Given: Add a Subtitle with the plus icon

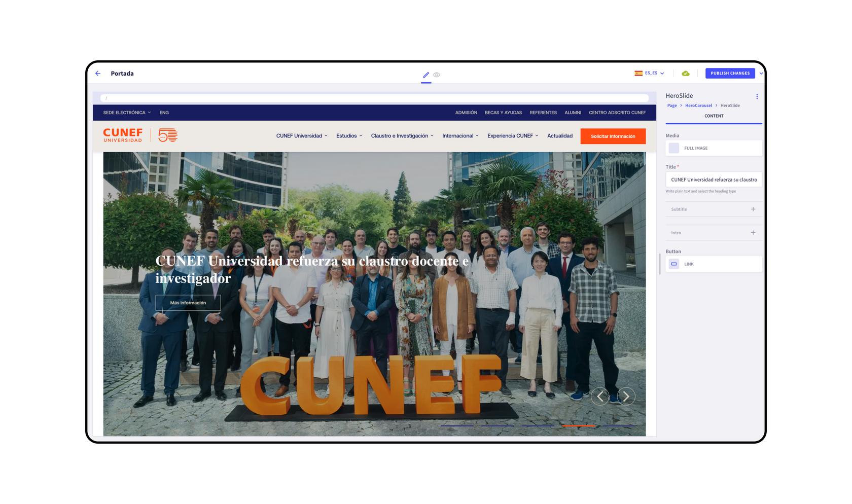Looking at the screenshot, I should tap(753, 209).
